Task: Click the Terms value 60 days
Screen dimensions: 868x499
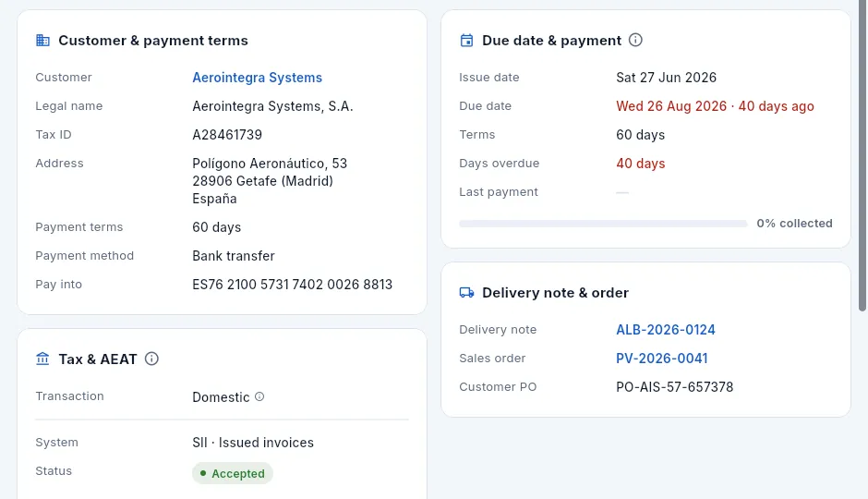Action: 641,135
